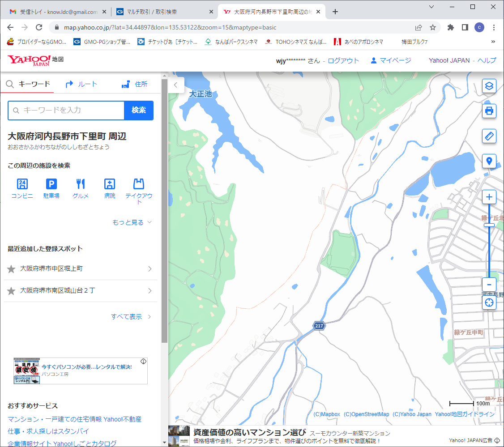Select the distance ruler measurement tool
The height and width of the screenshot is (447, 504).
point(489,136)
